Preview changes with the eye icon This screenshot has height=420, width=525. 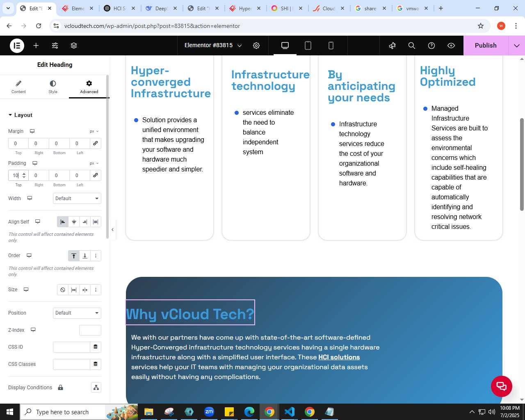tap(451, 46)
